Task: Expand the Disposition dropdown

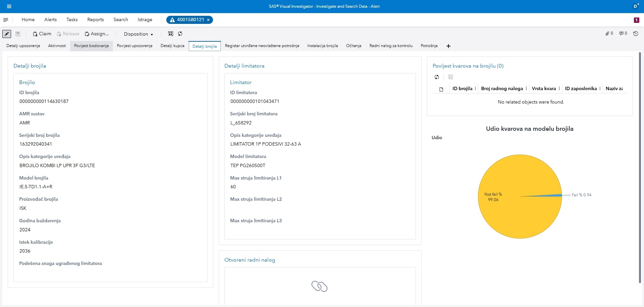Action: point(138,34)
